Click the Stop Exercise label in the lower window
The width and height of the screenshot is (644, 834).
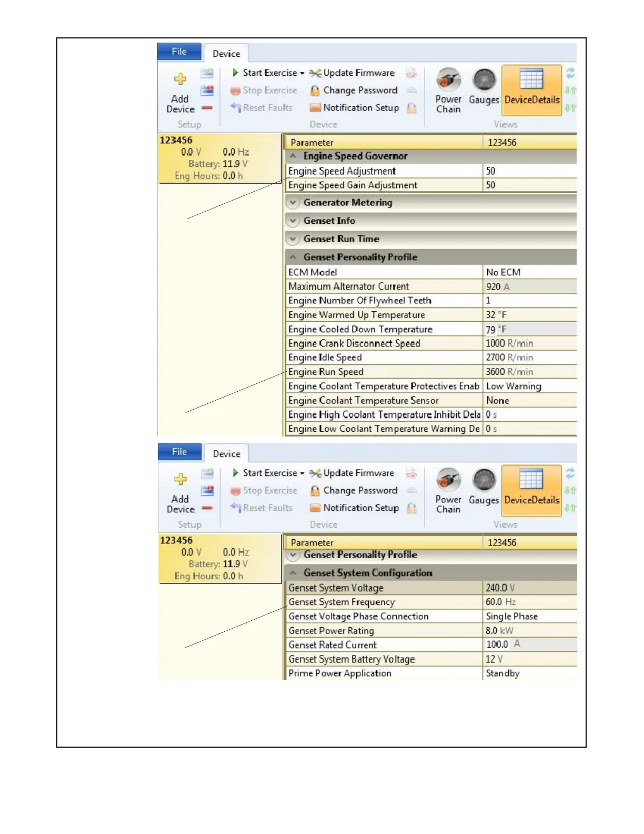[x=270, y=491]
